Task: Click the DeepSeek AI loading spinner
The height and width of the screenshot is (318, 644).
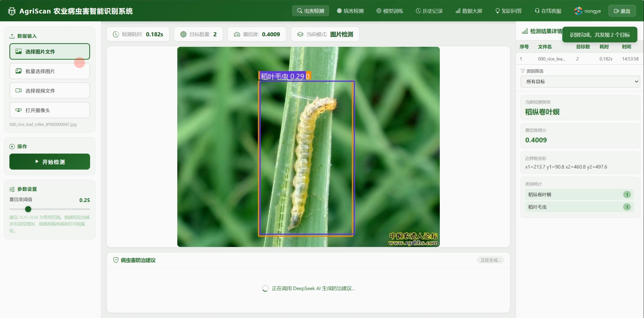Action: click(265, 288)
